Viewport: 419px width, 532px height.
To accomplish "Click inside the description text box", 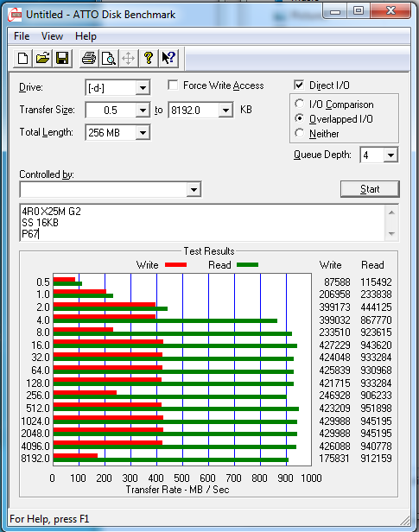I will (202, 223).
